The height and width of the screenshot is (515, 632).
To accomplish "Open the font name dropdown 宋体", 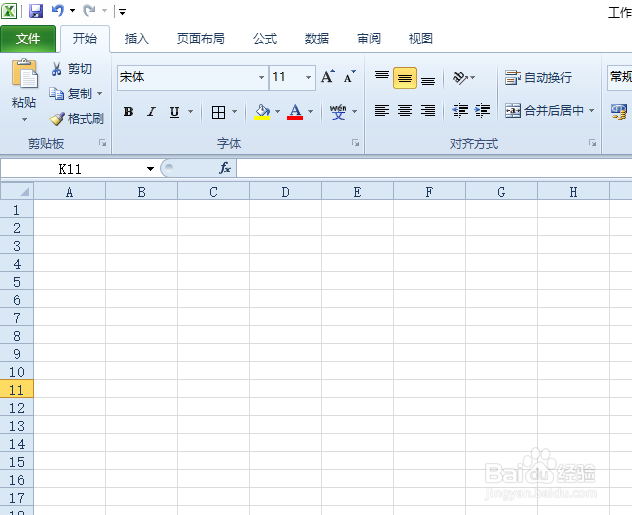I will [261, 77].
